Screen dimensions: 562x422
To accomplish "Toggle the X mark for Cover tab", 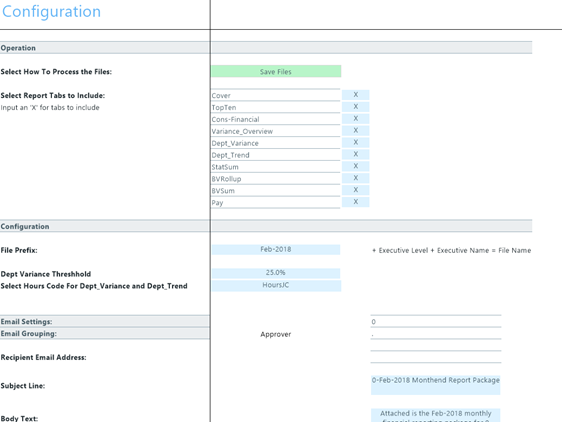I will [356, 95].
